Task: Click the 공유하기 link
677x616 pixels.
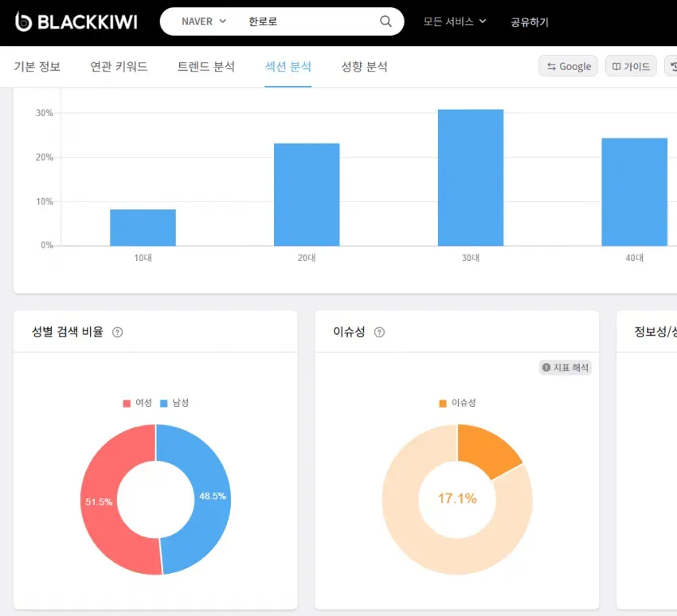Action: [x=530, y=22]
